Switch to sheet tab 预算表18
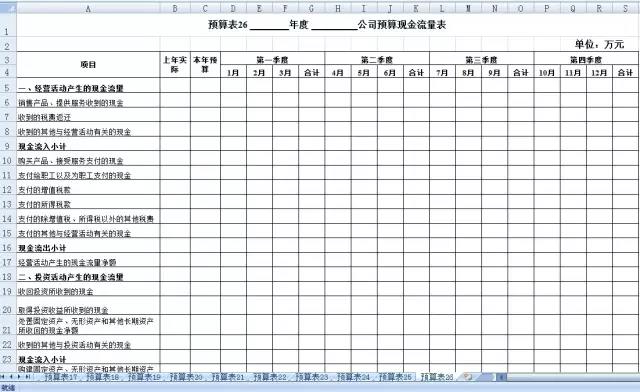This screenshot has height=392, width=640. pos(103,377)
